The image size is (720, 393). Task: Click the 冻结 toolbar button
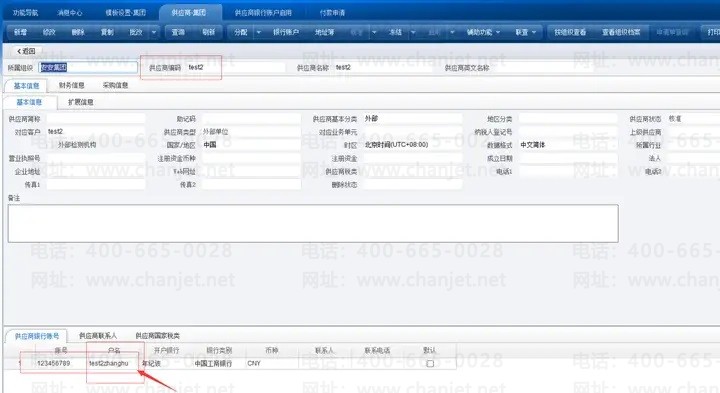[395, 32]
